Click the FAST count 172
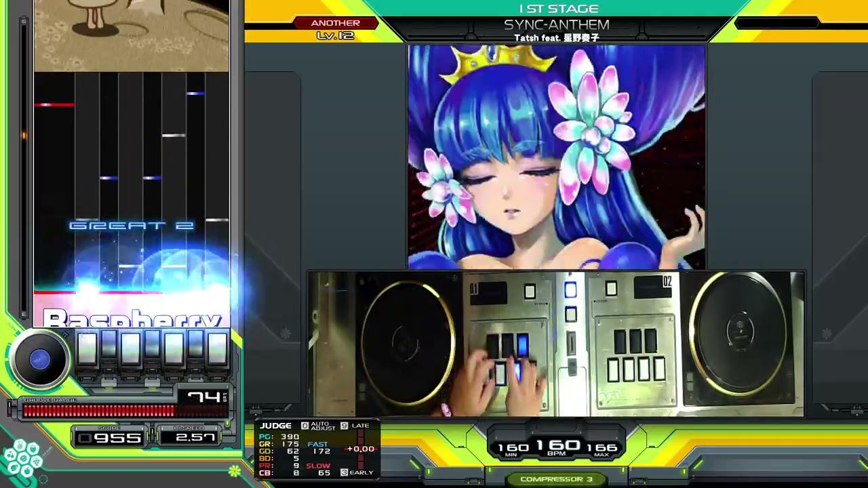Viewport: 868px width, 488px height. [321, 451]
